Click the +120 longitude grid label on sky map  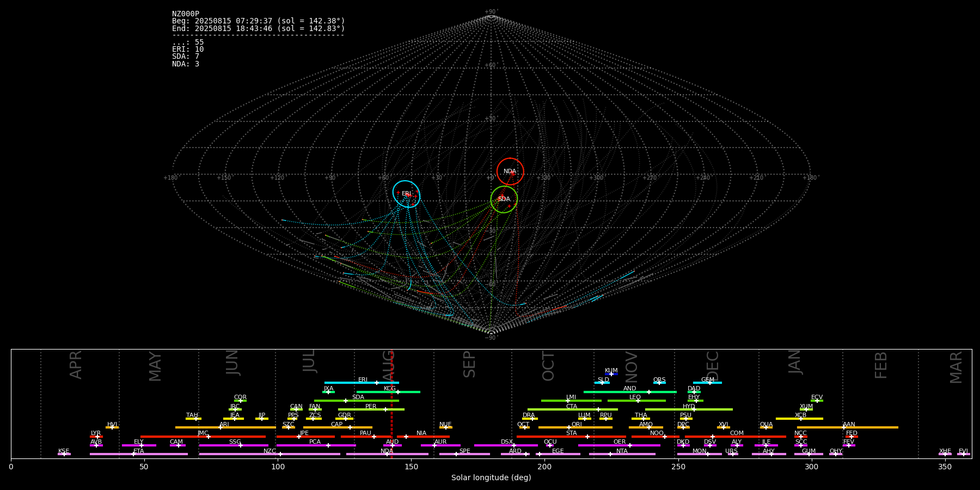[277, 177]
